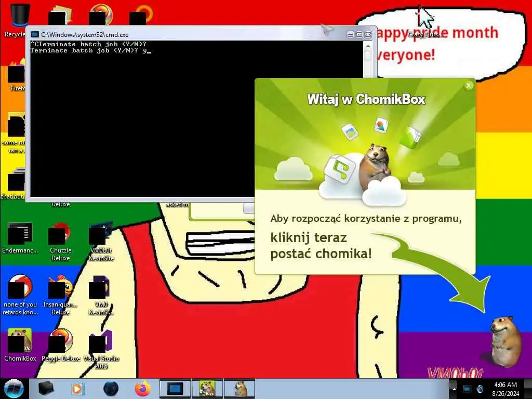
Task: Minimize the cmd.exe window
Action: 351,34
